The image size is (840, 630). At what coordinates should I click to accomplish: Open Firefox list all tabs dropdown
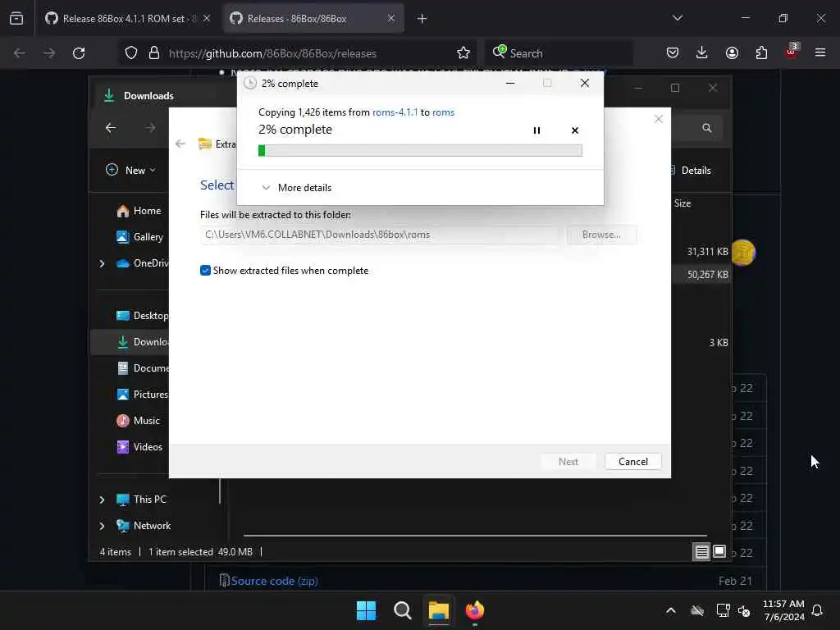point(677,18)
